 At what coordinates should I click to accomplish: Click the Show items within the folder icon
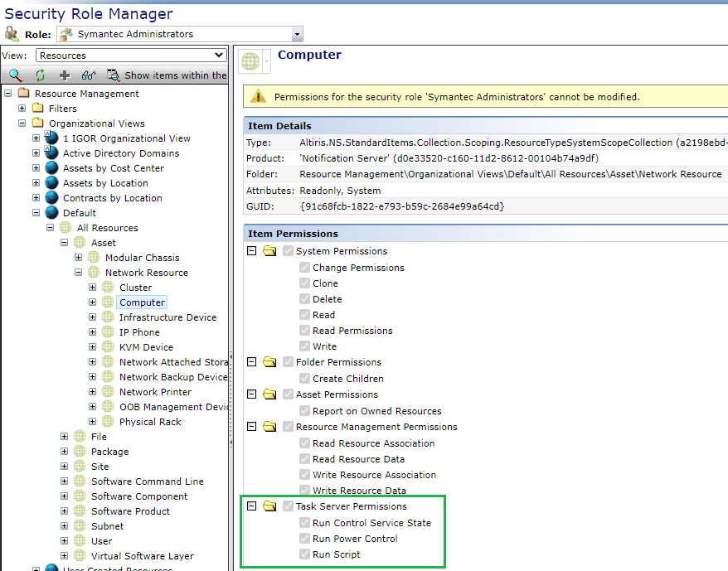(x=114, y=75)
